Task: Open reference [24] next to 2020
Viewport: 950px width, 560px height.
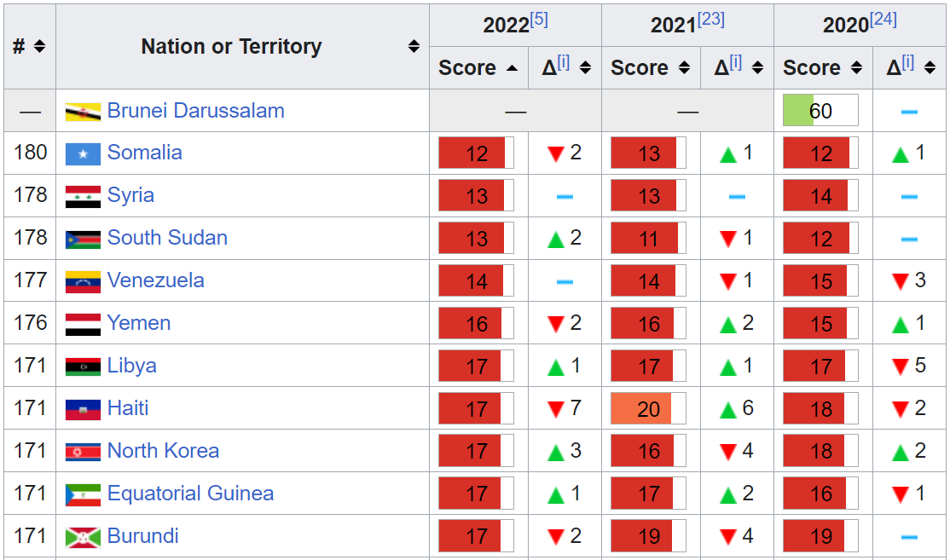Action: (883, 20)
